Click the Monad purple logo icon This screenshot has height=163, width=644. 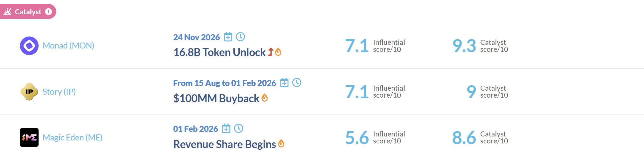29,46
